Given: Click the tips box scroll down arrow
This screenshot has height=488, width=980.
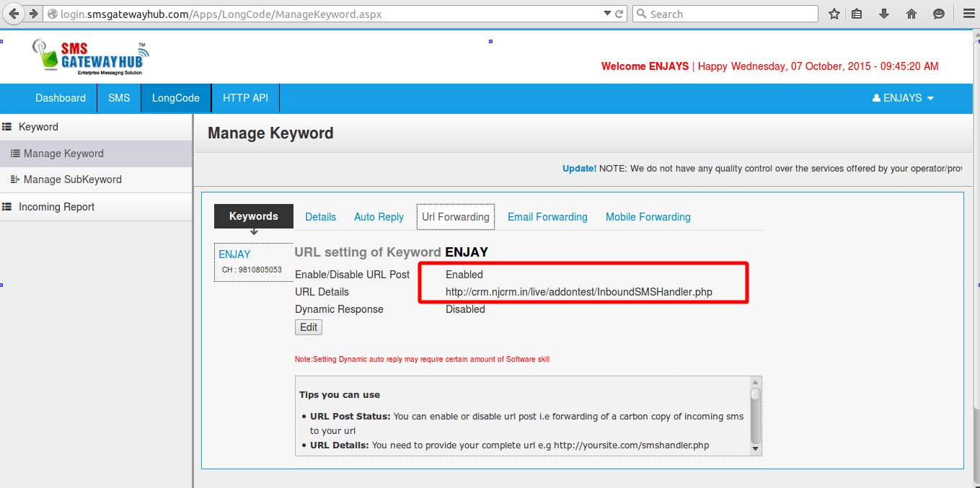Looking at the screenshot, I should click(x=756, y=448).
